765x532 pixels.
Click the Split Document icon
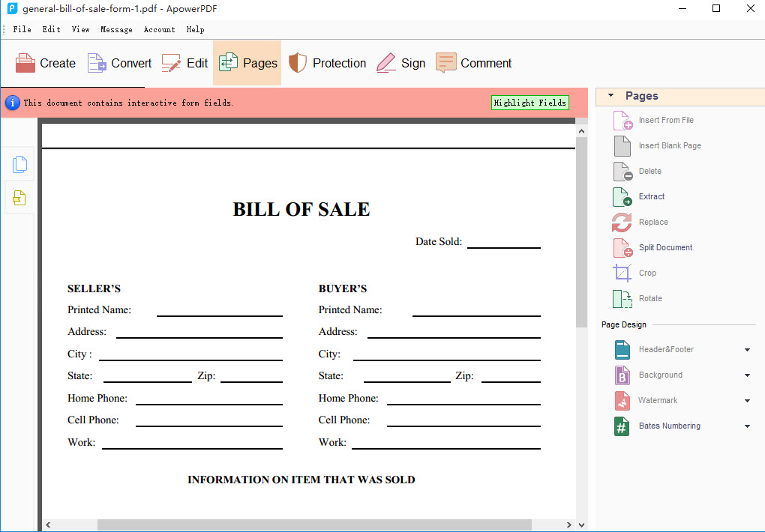point(622,248)
